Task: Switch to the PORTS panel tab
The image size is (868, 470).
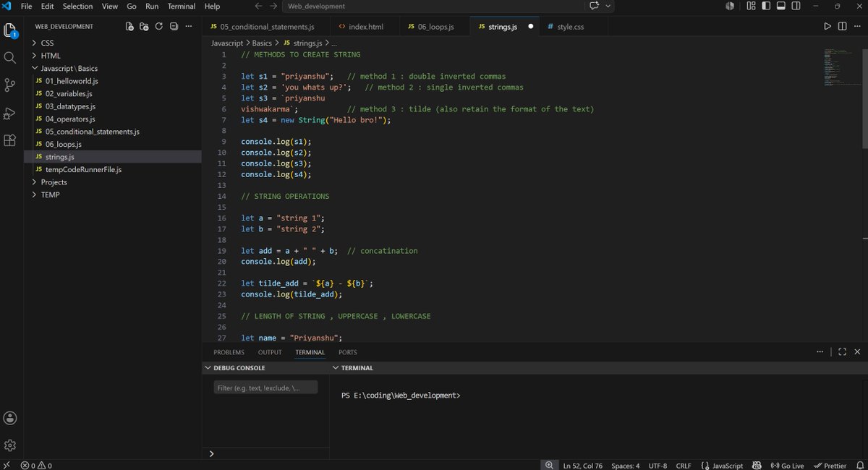Action: click(348, 352)
